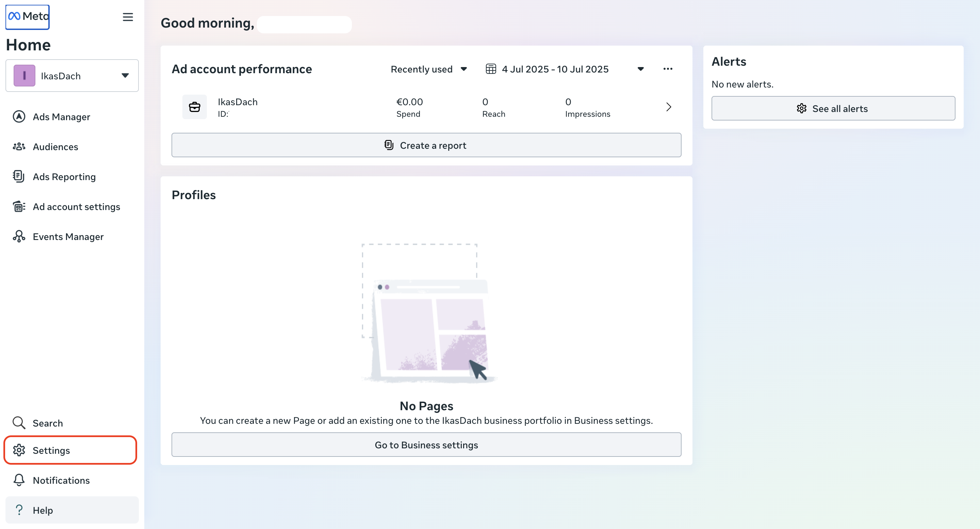Click Go to Business settings button
The image size is (980, 529).
(x=426, y=445)
